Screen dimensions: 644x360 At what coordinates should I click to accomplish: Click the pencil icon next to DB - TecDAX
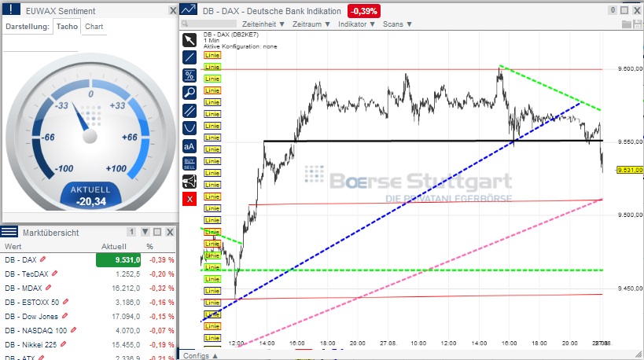pyautogui.click(x=54, y=274)
